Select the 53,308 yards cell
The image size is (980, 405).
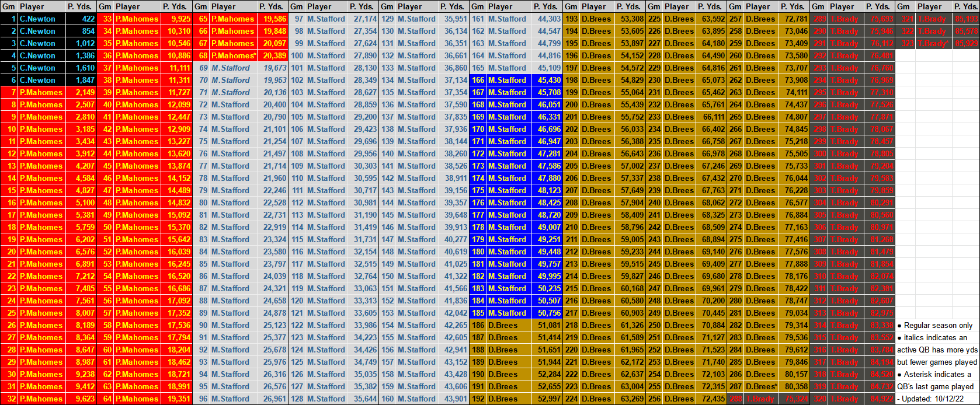(630, 19)
